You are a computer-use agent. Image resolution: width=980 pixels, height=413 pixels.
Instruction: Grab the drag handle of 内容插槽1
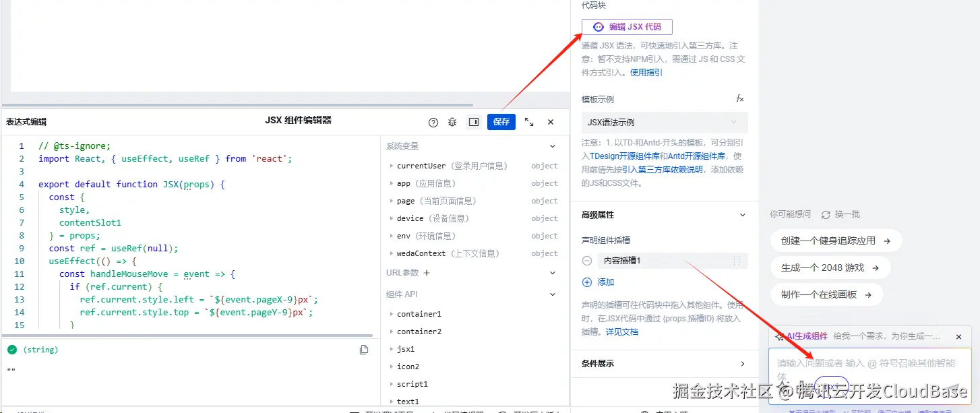[x=737, y=261]
